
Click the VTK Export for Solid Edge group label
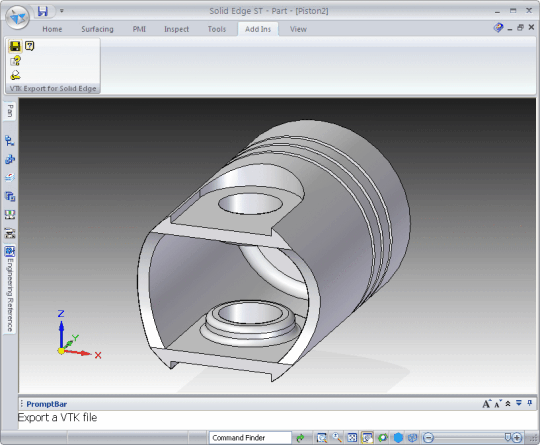point(53,89)
